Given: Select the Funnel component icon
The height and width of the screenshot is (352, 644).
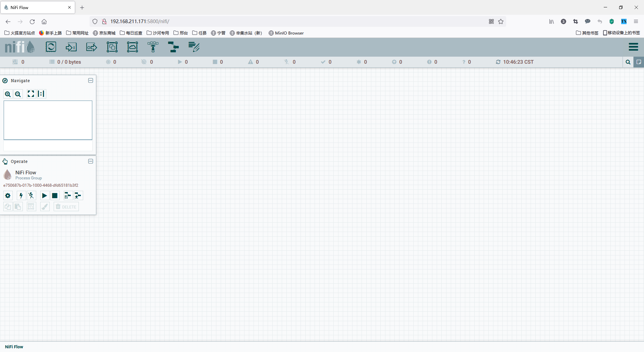Looking at the screenshot, I should 153,47.
